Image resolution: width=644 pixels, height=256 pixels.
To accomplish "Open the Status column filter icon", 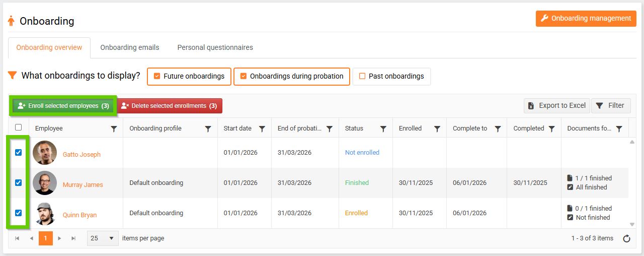I will pos(383,129).
